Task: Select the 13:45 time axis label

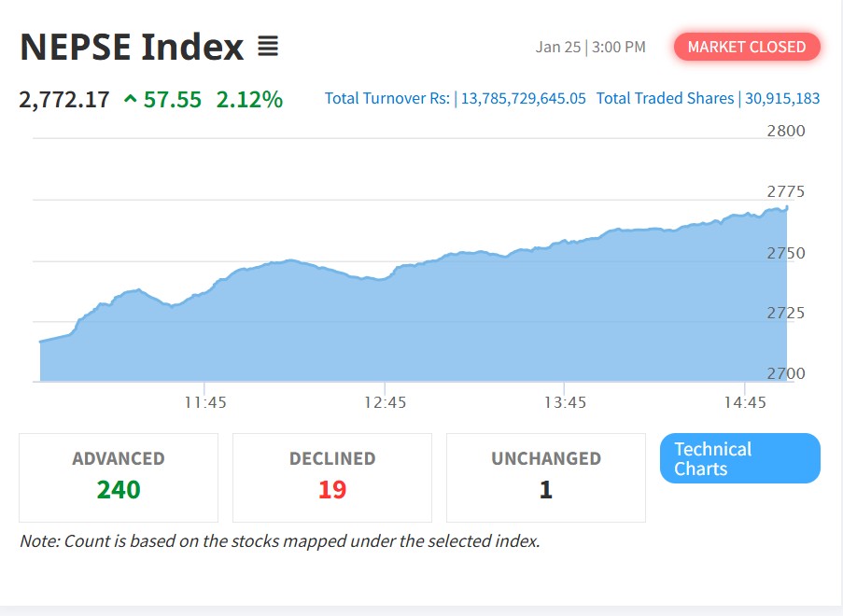Action: click(566, 402)
